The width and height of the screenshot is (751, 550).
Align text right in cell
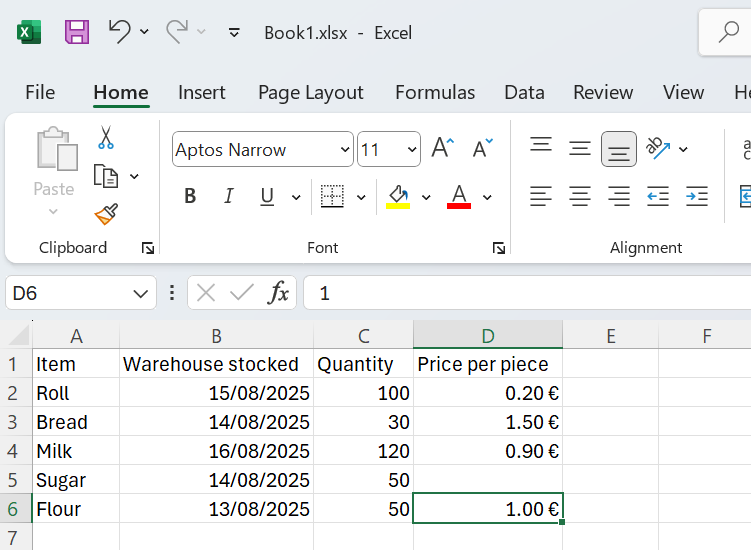(619, 196)
